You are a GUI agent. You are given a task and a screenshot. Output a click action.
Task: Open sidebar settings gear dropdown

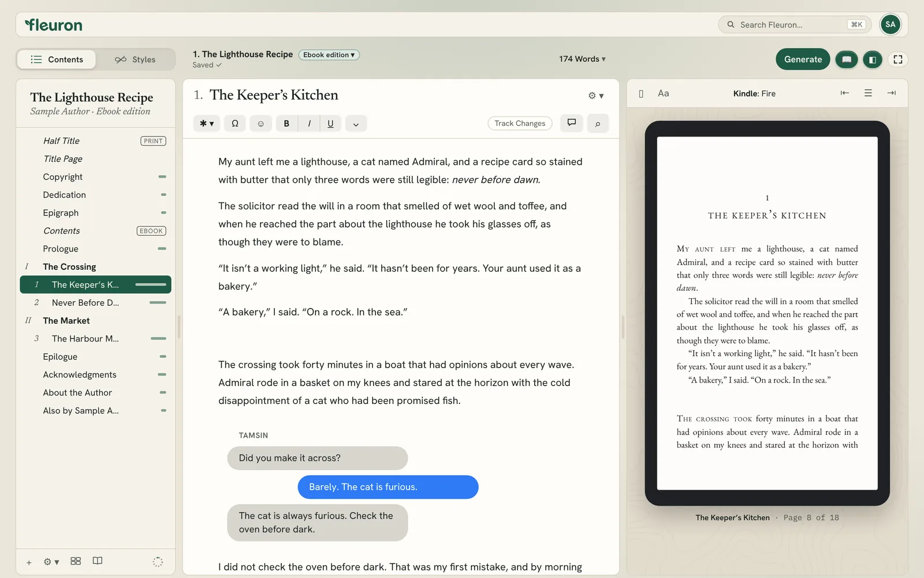51,562
